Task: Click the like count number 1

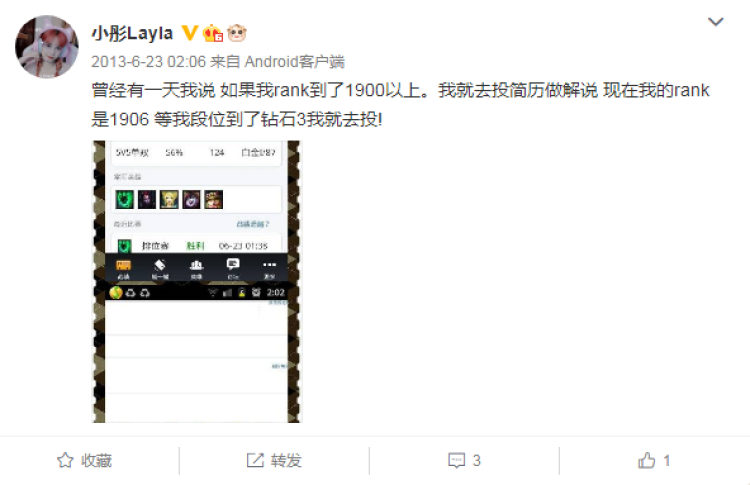Action: pos(666,461)
